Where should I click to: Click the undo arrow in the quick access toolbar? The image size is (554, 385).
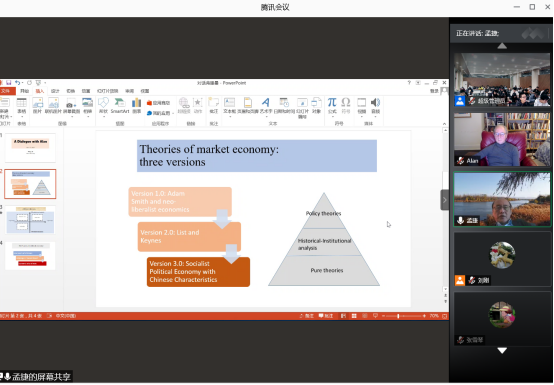(17, 83)
